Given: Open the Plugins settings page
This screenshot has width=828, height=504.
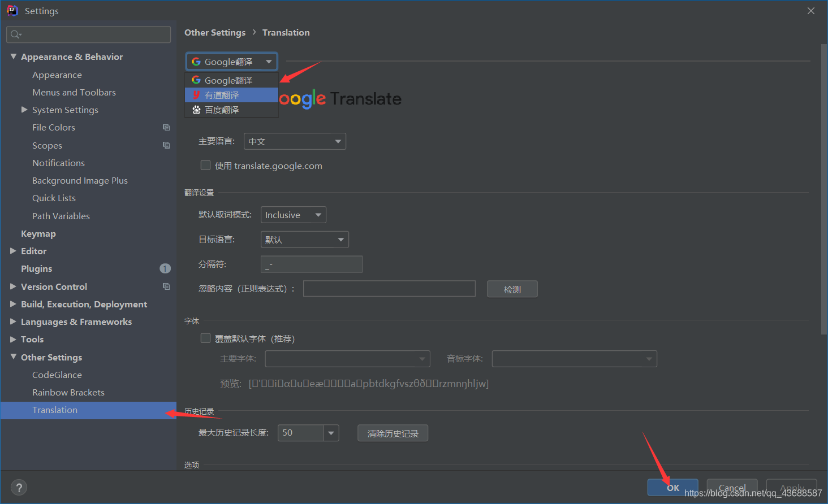Looking at the screenshot, I should pos(36,268).
